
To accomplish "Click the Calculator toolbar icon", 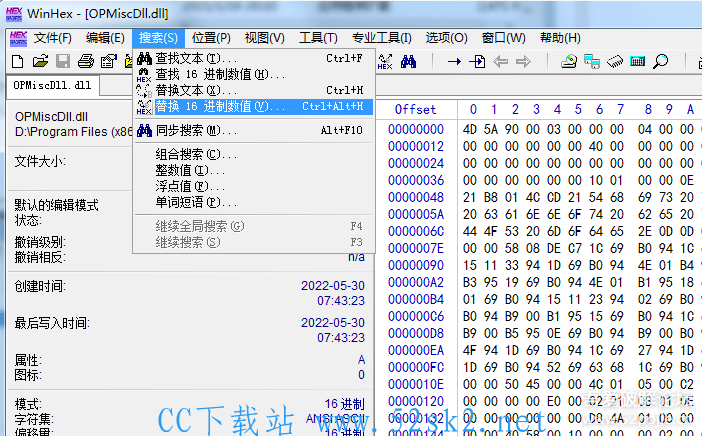I will pos(638,61).
